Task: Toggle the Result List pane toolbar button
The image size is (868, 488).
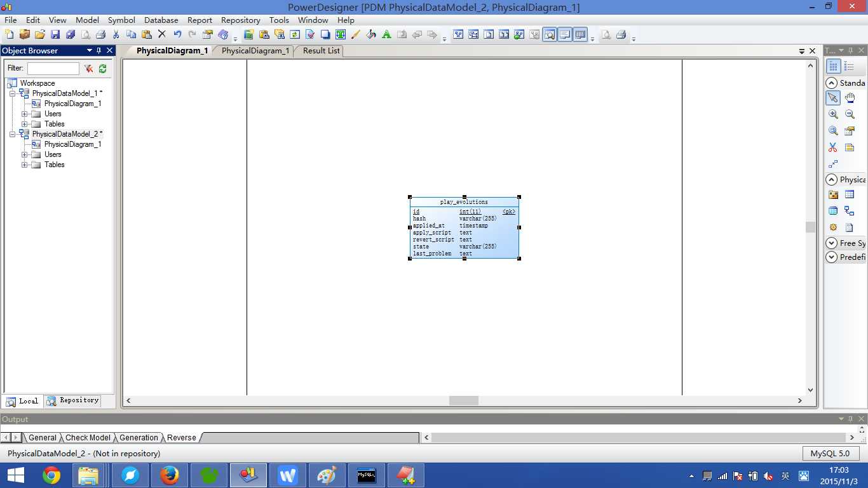Action: tap(580, 34)
